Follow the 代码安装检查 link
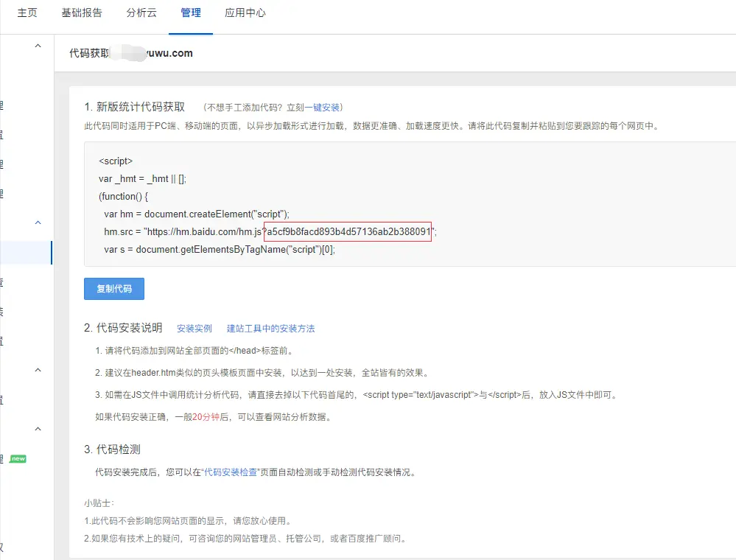 231,472
